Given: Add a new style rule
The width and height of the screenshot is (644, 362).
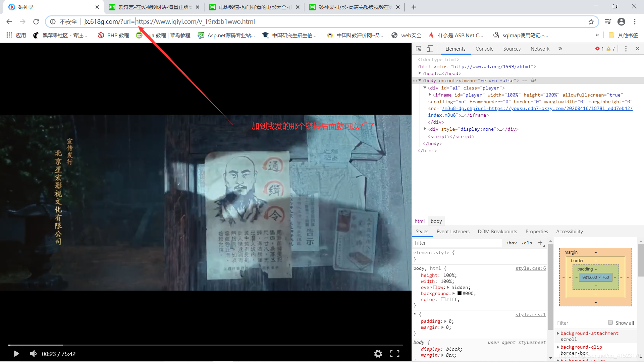Looking at the screenshot, I should tap(540, 243).
